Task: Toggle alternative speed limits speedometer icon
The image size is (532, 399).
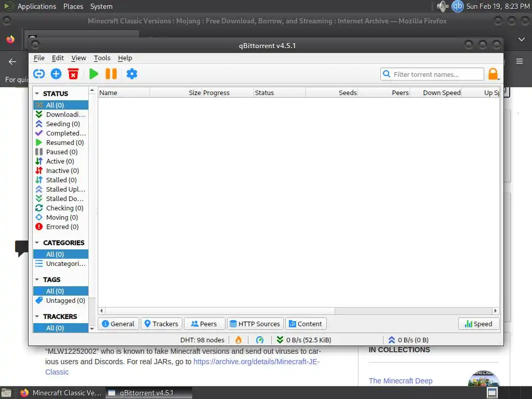Action: click(260, 340)
